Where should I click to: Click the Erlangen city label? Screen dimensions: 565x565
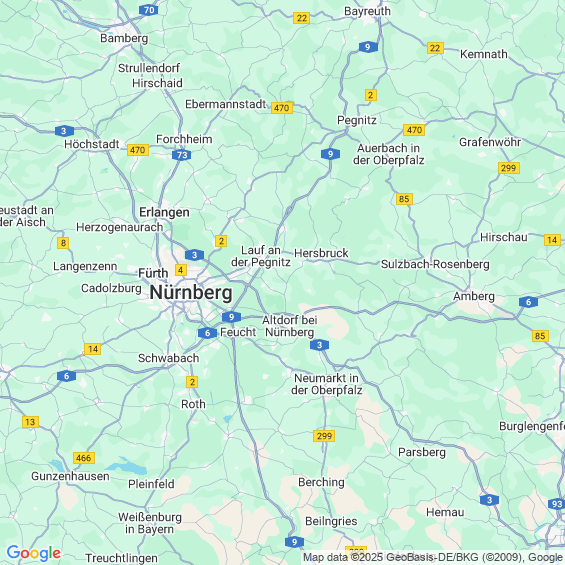pos(164,212)
